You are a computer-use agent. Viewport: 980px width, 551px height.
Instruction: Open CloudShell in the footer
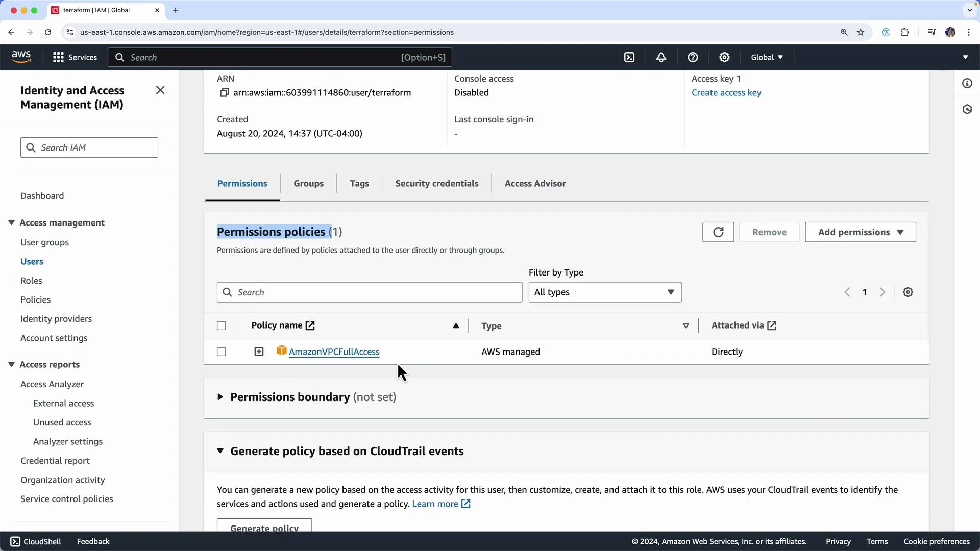(x=36, y=541)
